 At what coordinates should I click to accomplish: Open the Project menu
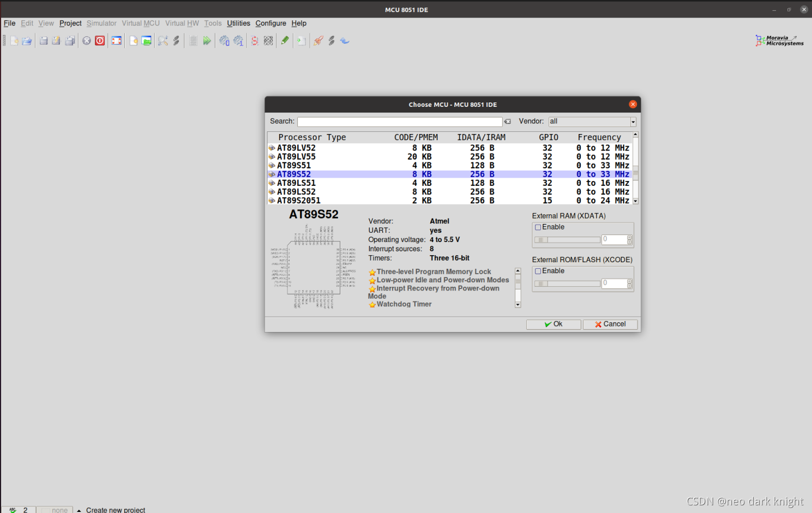tap(70, 23)
